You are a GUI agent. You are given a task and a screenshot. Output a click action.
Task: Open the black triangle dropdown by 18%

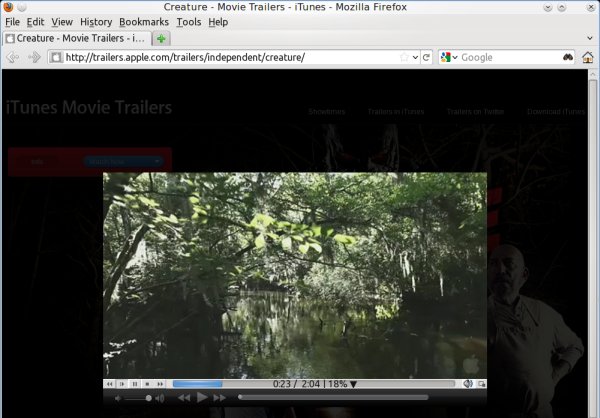point(354,384)
